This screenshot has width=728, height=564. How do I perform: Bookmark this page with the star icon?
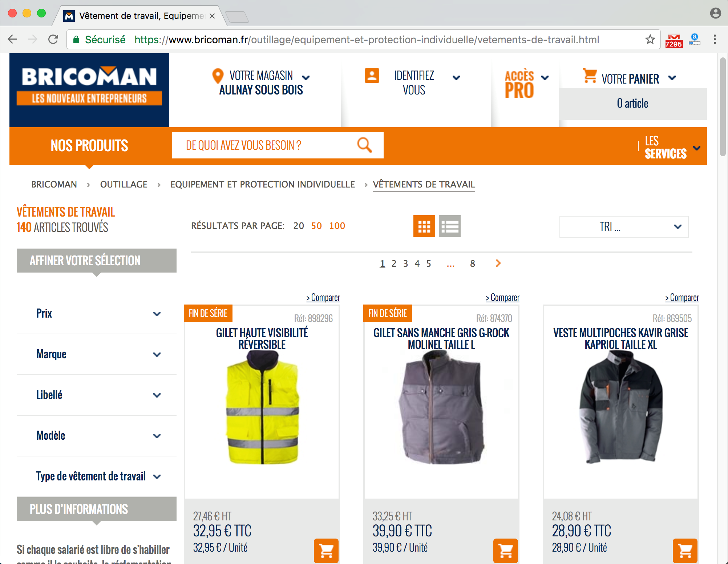coord(650,39)
